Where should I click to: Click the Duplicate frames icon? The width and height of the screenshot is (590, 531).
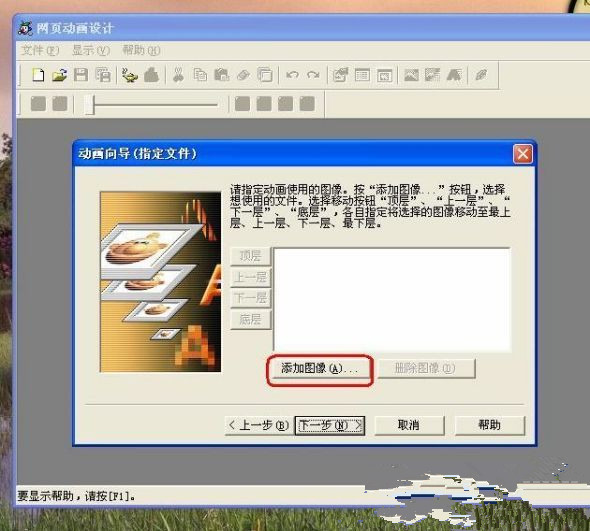pos(265,75)
